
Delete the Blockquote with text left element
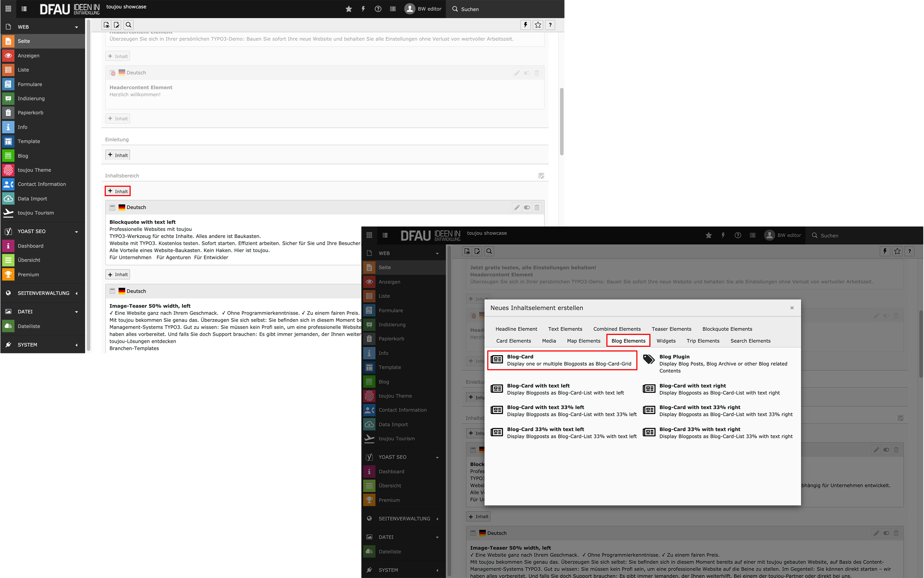[x=537, y=207]
